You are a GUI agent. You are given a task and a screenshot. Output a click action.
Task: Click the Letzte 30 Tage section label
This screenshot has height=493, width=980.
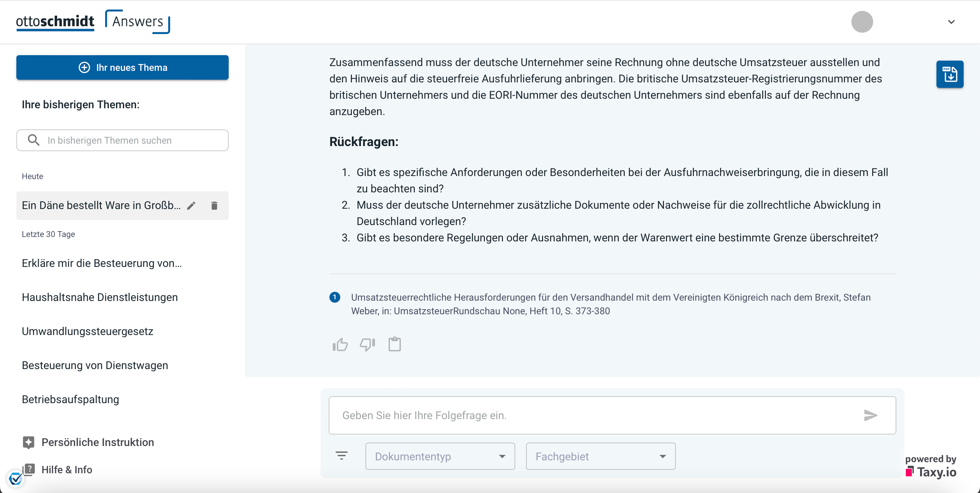coord(48,234)
